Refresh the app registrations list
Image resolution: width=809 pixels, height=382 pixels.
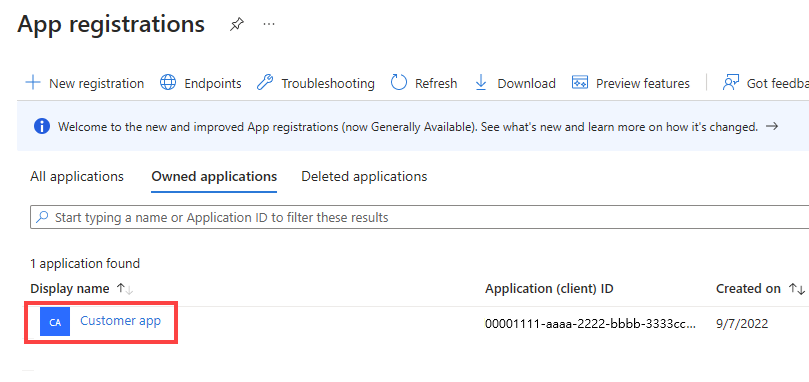(436, 84)
